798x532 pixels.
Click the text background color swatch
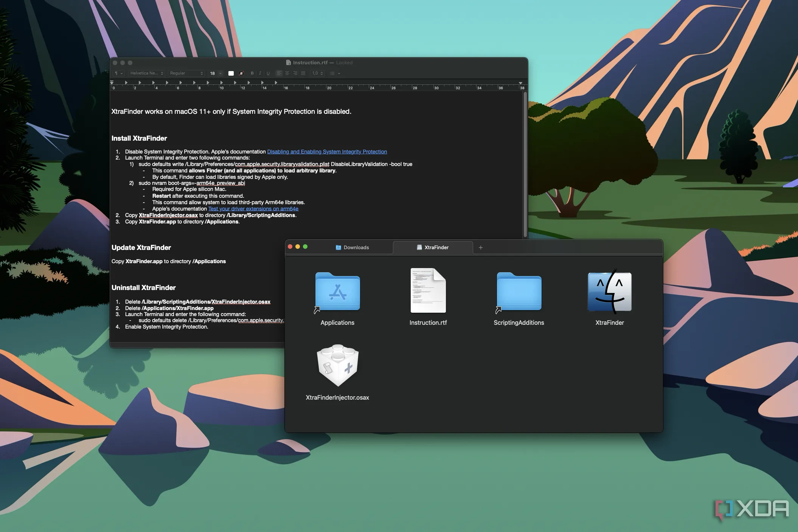241,73
